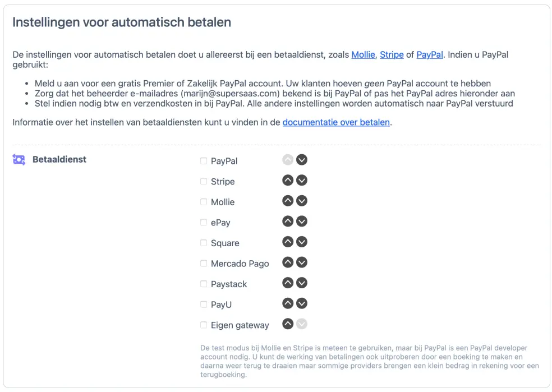Enable the Mollie payment provider
552x392 pixels.
coord(204,202)
